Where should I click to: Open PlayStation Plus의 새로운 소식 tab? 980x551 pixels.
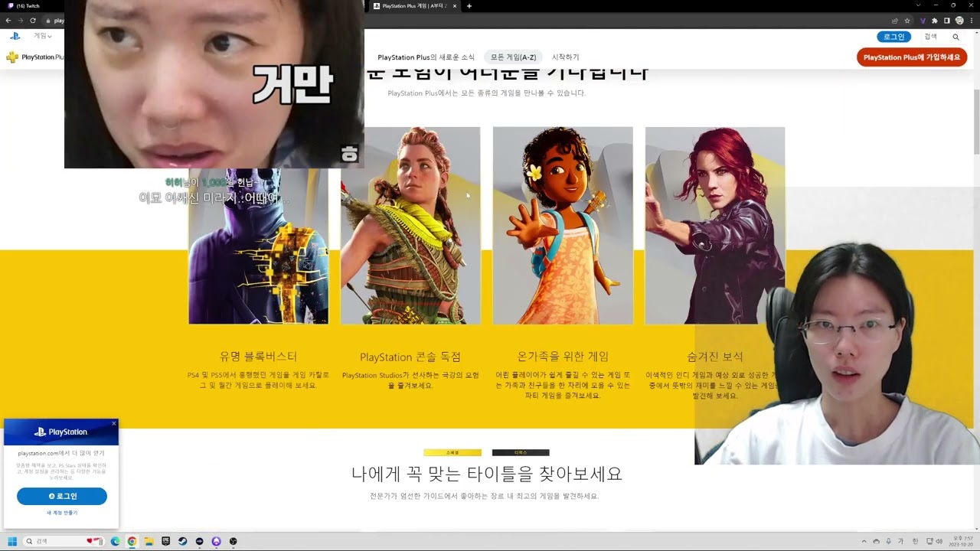(x=426, y=57)
